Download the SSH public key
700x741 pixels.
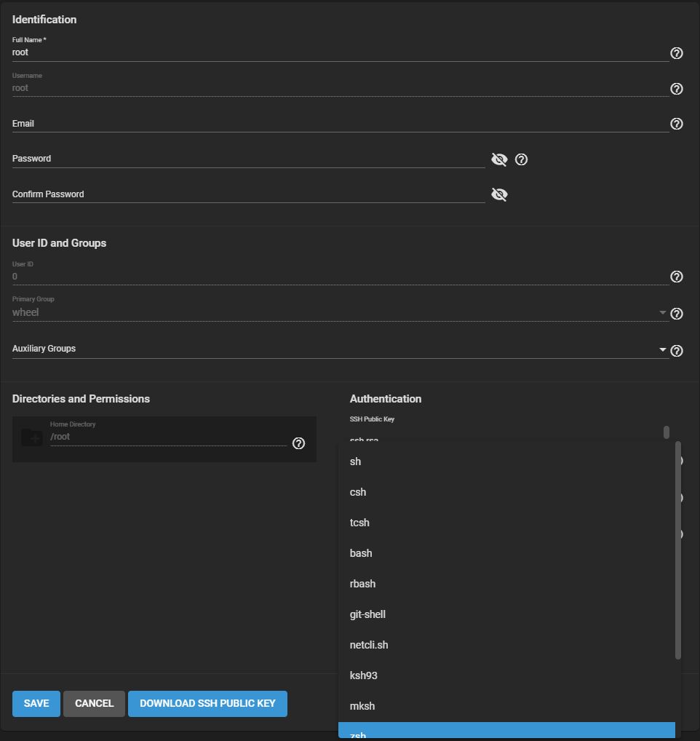pos(207,704)
